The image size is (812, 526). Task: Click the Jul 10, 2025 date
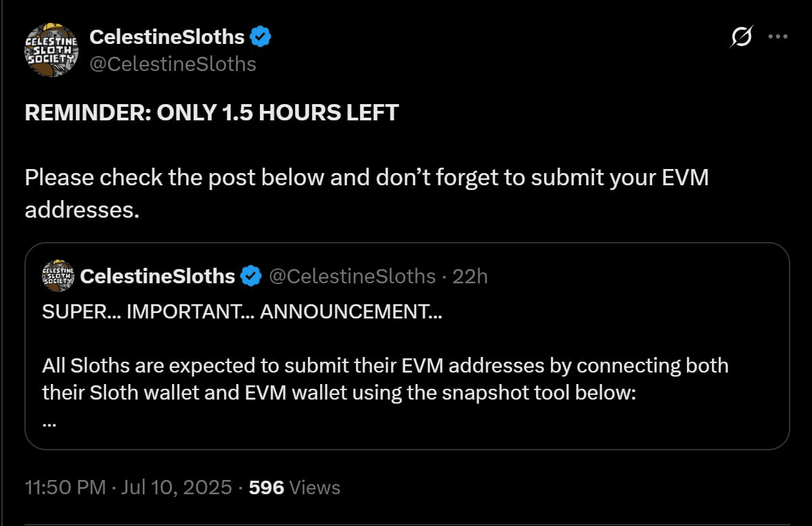177,487
